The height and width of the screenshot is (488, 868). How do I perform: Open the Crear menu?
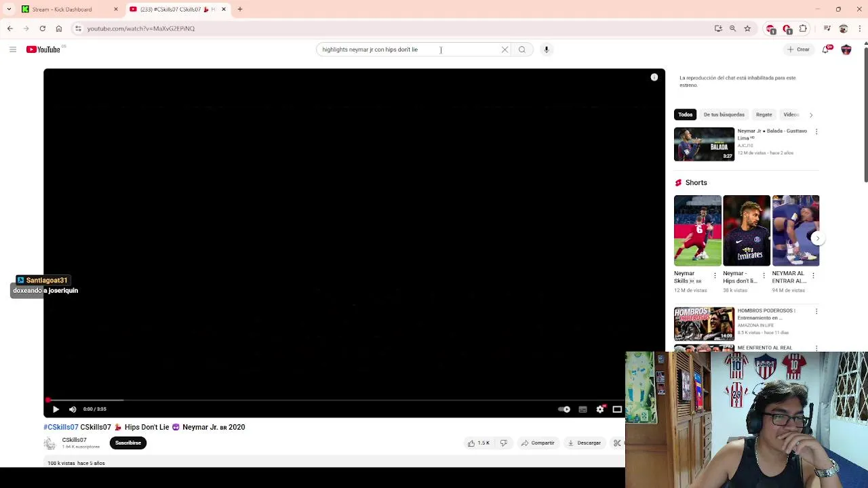799,49
